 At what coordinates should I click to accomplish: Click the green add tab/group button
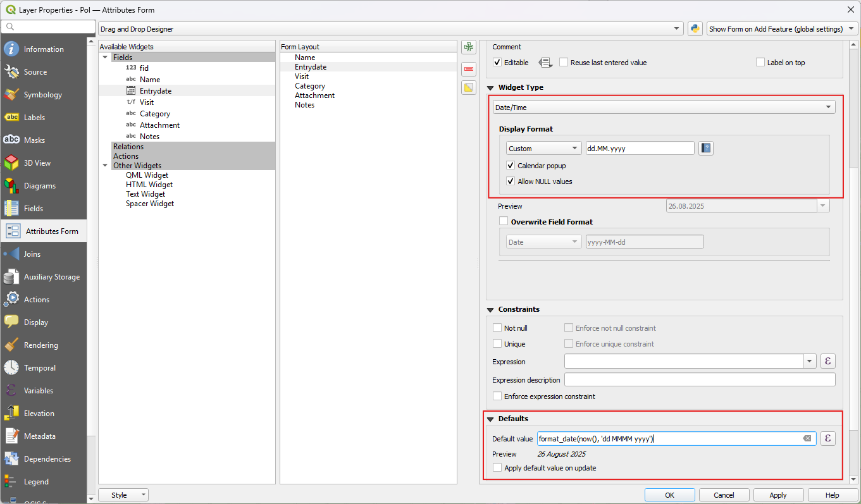(x=469, y=47)
